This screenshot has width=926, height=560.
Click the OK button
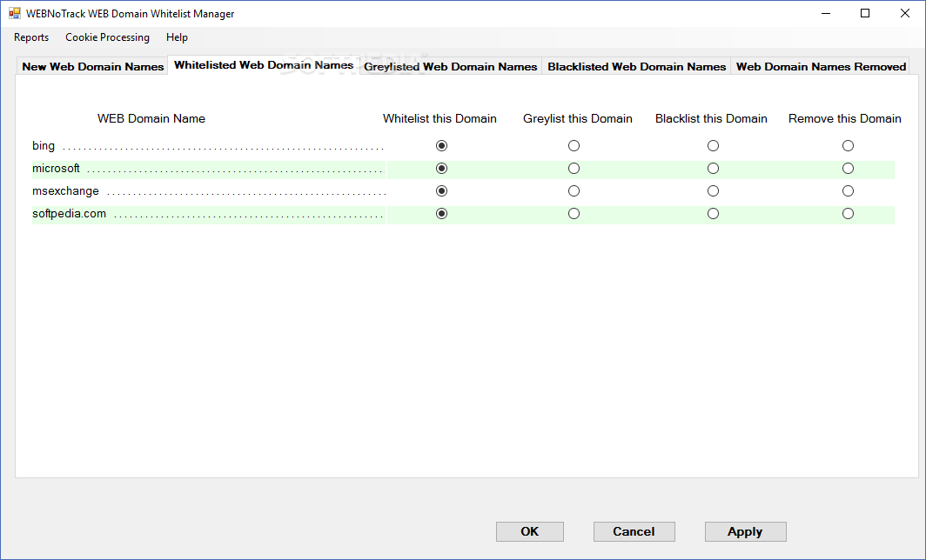coord(530,531)
